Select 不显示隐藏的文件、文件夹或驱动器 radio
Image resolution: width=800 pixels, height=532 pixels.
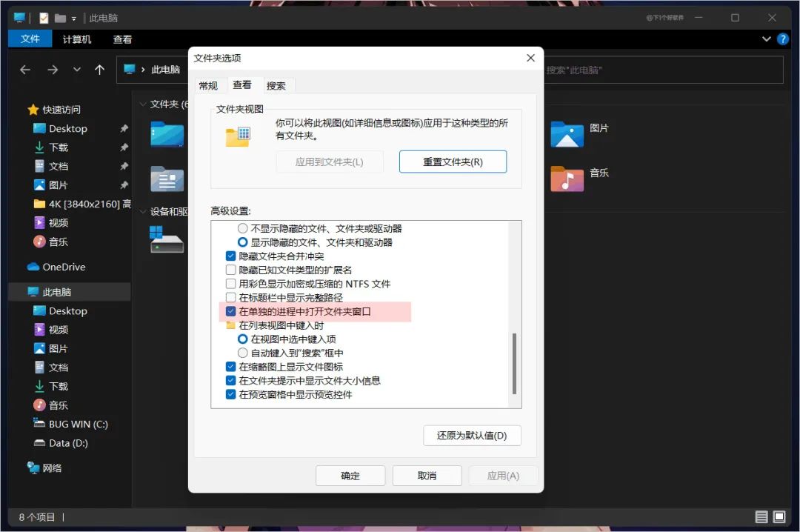point(243,228)
